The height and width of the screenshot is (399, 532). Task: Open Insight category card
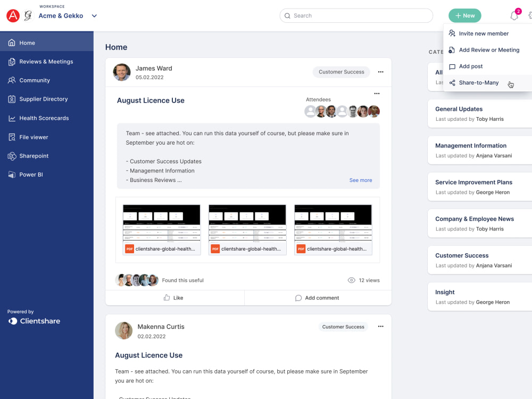click(x=480, y=297)
